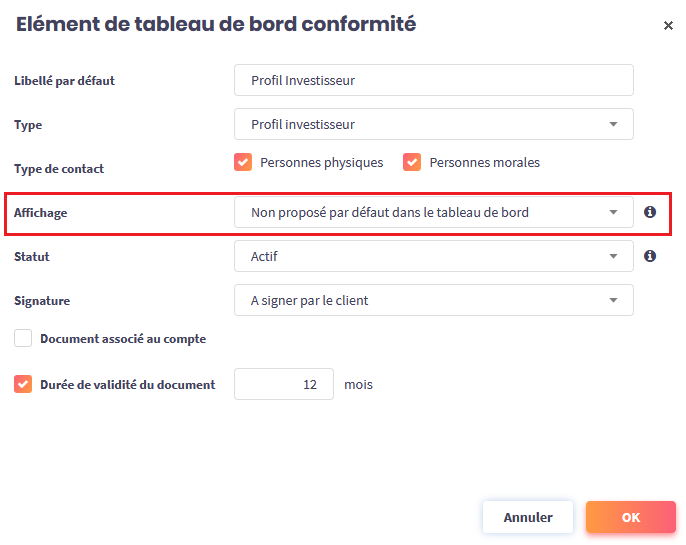This screenshot has width=686, height=545.
Task: Click the mois unit label
Action: tap(358, 384)
